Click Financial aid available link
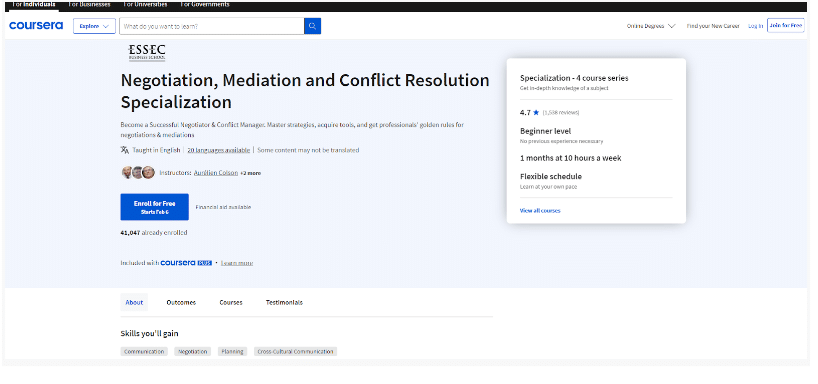Viewport: 818px width, 384px height. pos(223,207)
